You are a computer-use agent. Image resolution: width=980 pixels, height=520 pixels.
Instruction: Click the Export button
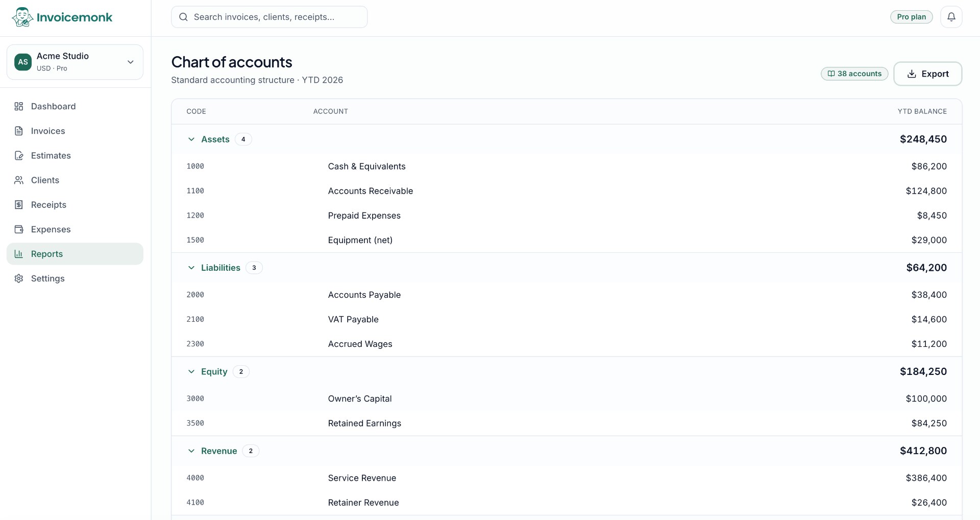(927, 74)
